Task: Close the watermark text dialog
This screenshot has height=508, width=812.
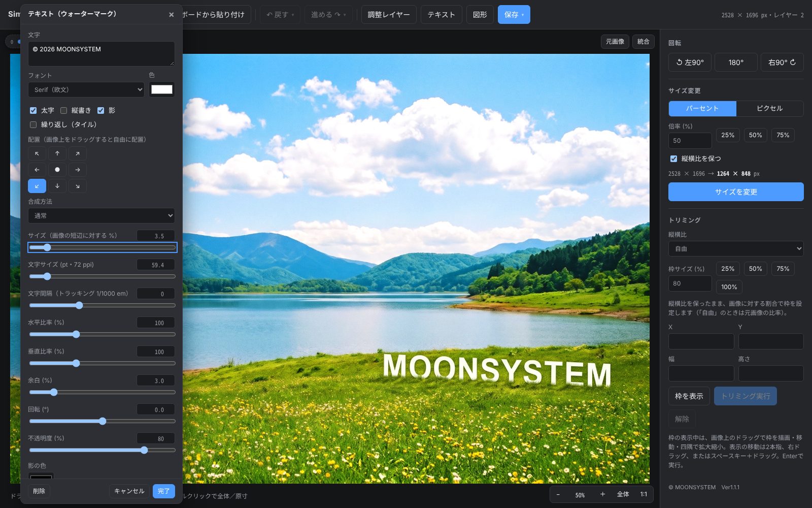Action: coord(172,15)
